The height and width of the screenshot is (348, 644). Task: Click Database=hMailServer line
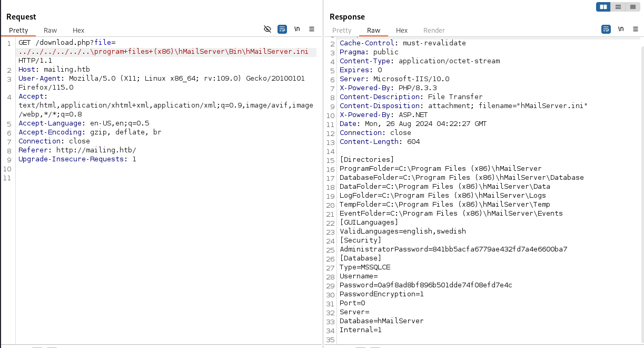pyautogui.click(x=382, y=321)
